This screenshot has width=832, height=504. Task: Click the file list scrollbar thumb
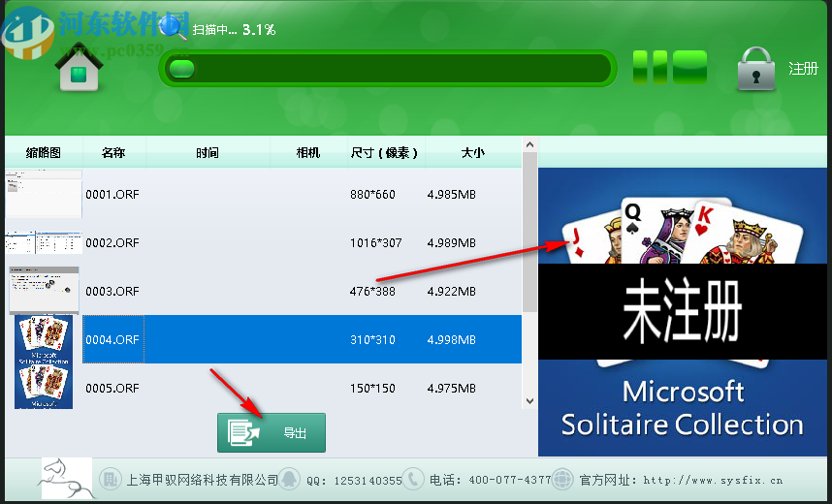coord(529,232)
